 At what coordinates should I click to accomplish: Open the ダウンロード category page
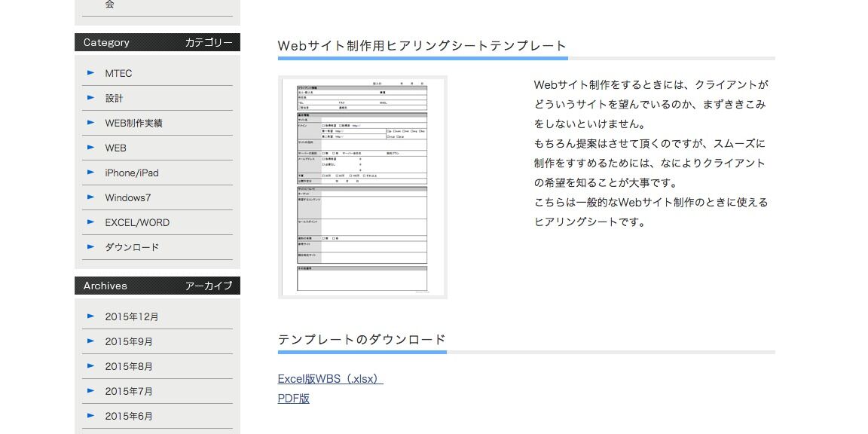(132, 247)
